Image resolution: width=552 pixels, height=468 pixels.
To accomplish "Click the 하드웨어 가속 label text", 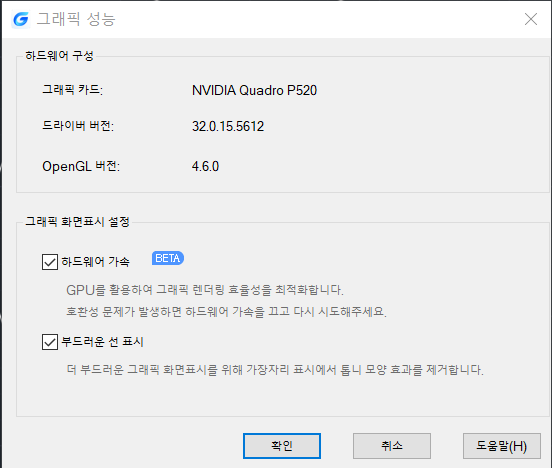I will click(95, 262).
